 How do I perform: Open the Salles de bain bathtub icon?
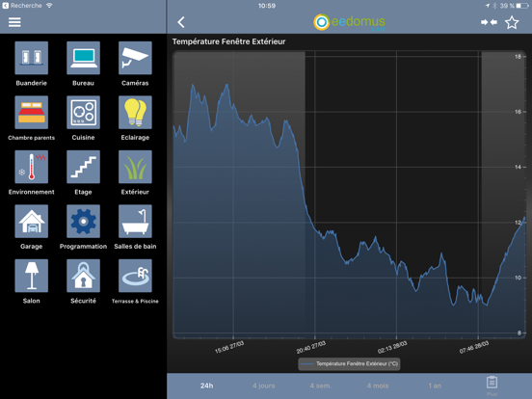click(x=135, y=222)
